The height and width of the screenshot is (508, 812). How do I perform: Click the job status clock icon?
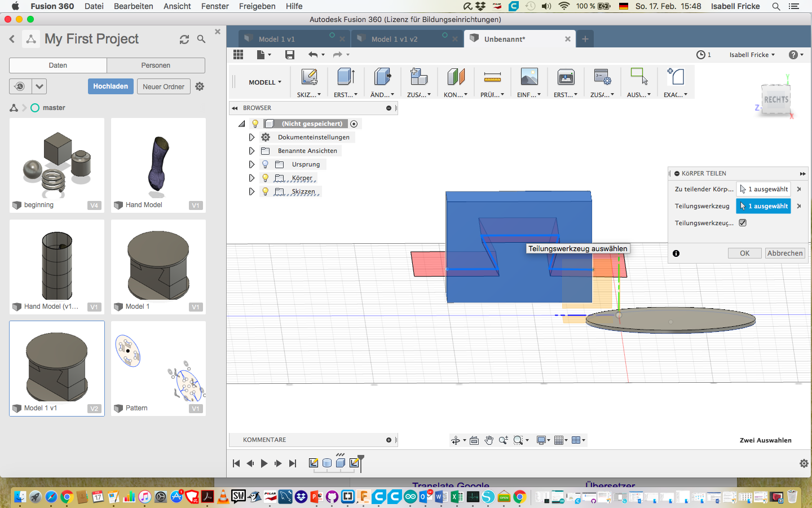tap(700, 55)
